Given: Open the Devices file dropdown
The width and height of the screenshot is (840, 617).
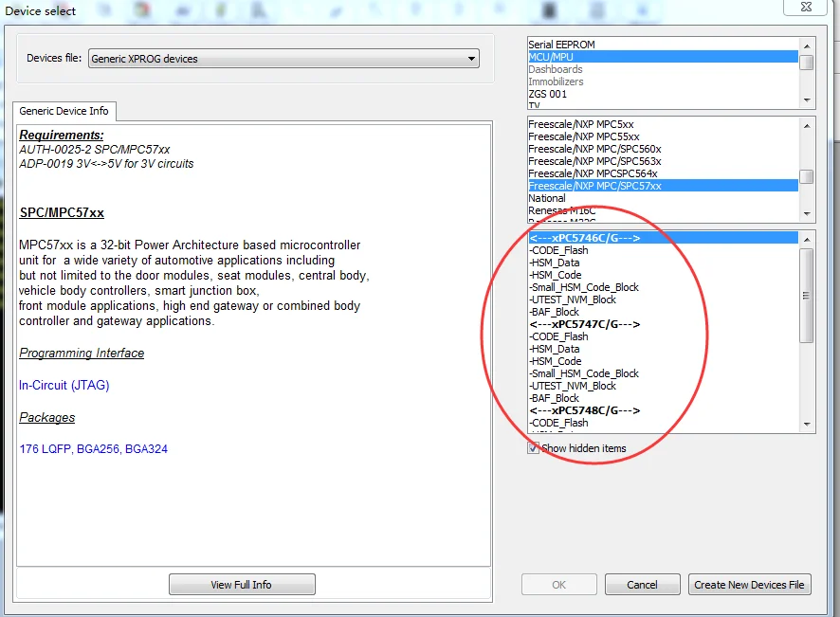Looking at the screenshot, I should (x=283, y=59).
